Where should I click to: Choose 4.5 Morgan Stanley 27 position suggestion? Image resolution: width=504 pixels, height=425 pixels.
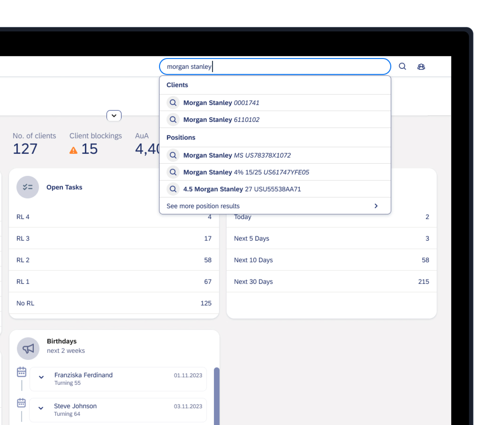tap(242, 189)
